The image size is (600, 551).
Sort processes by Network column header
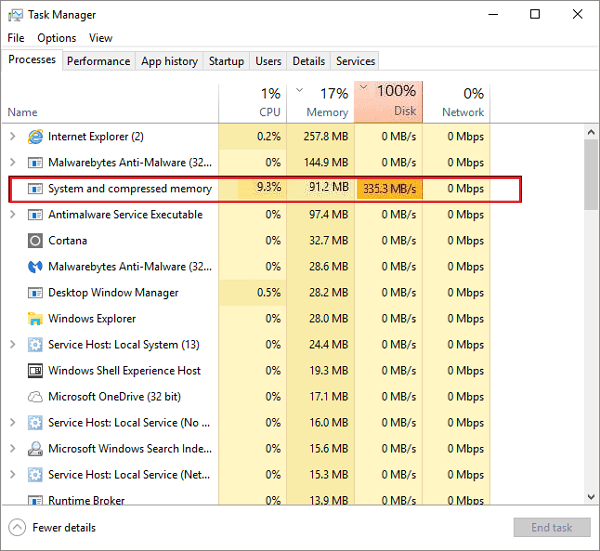click(457, 103)
